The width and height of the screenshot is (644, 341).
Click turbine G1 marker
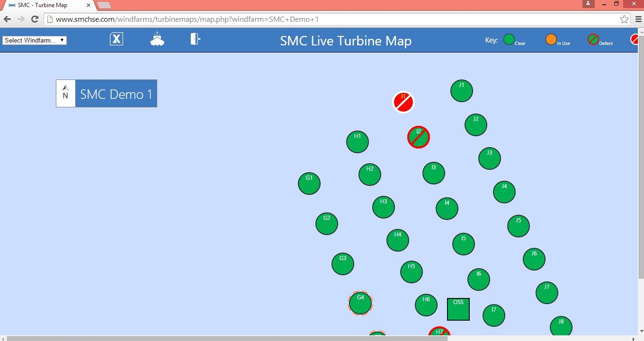(x=309, y=184)
